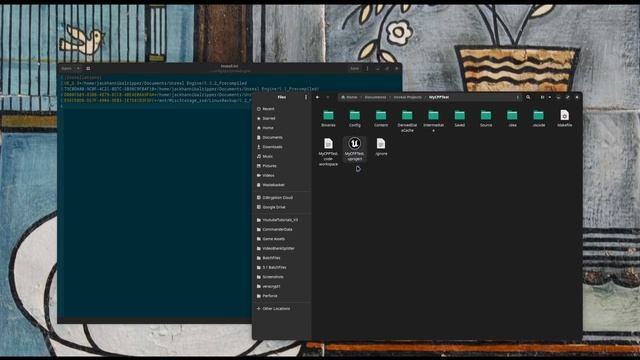Click MyCPPTest in the path bar

[x=439, y=97]
